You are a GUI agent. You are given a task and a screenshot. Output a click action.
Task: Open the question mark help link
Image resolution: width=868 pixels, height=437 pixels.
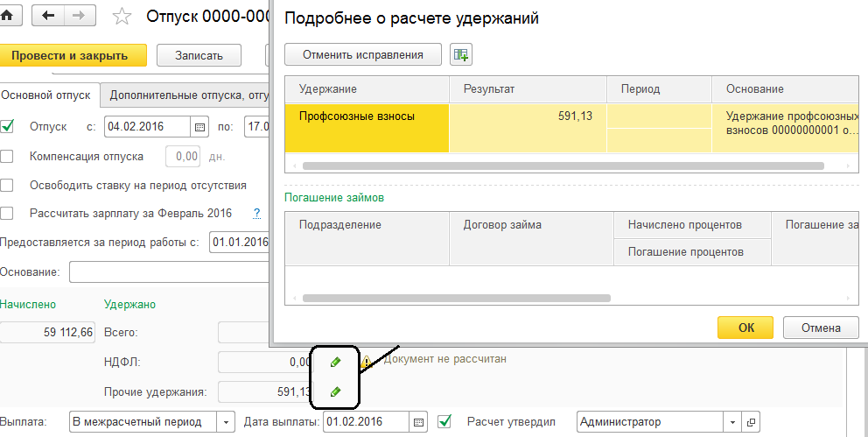pos(257,213)
